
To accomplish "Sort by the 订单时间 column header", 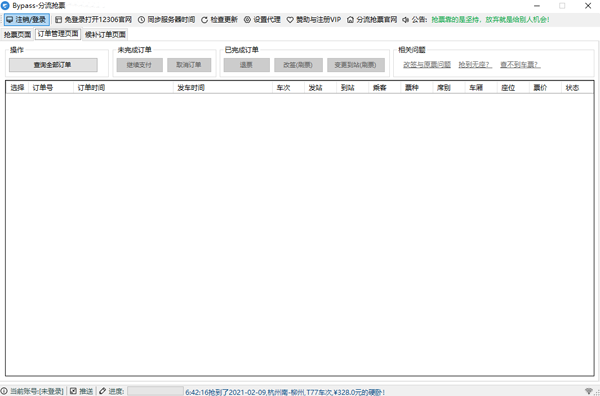I will (123, 88).
